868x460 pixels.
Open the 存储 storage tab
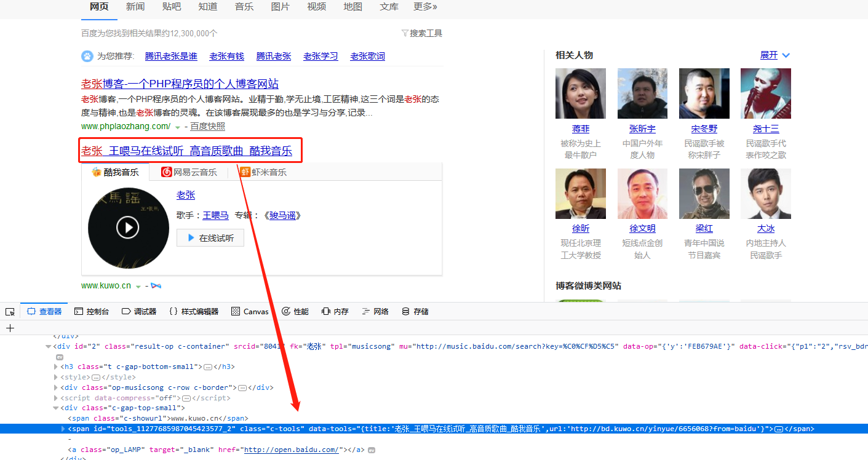pyautogui.click(x=415, y=312)
